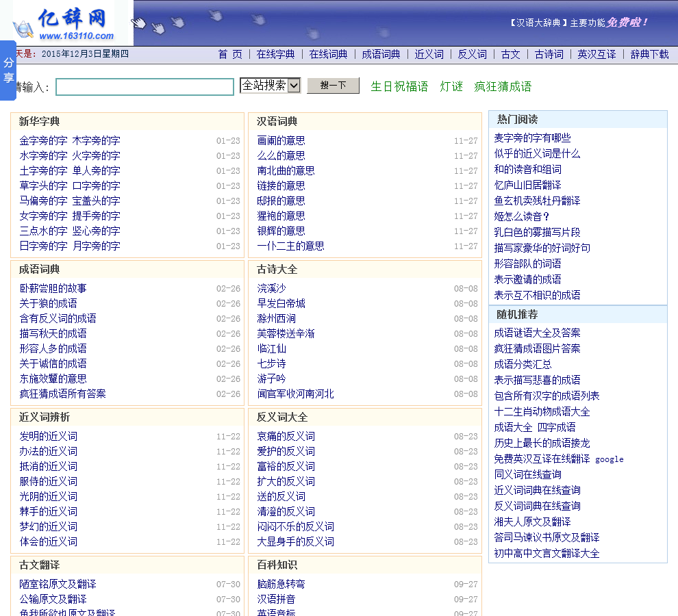678x616 pixels.
Task: Open the 生日祝福语 green link
Action: [x=399, y=86]
